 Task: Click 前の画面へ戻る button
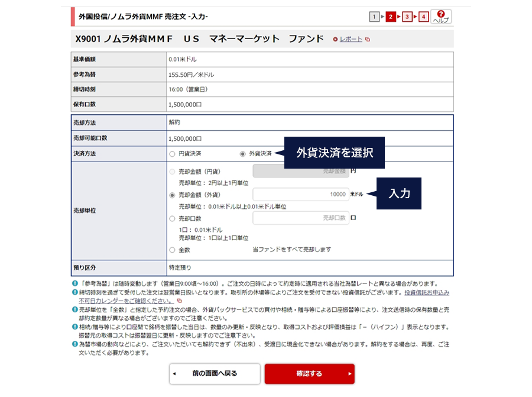215,373
